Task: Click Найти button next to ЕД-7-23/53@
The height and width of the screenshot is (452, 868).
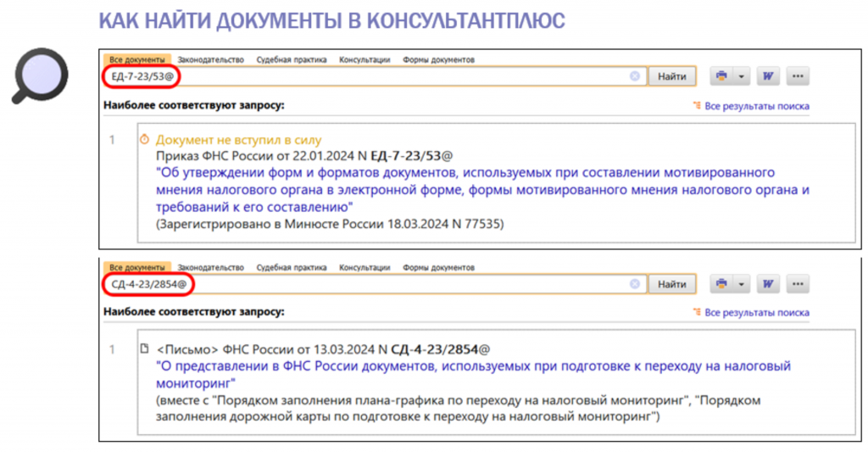Action: 672,75
